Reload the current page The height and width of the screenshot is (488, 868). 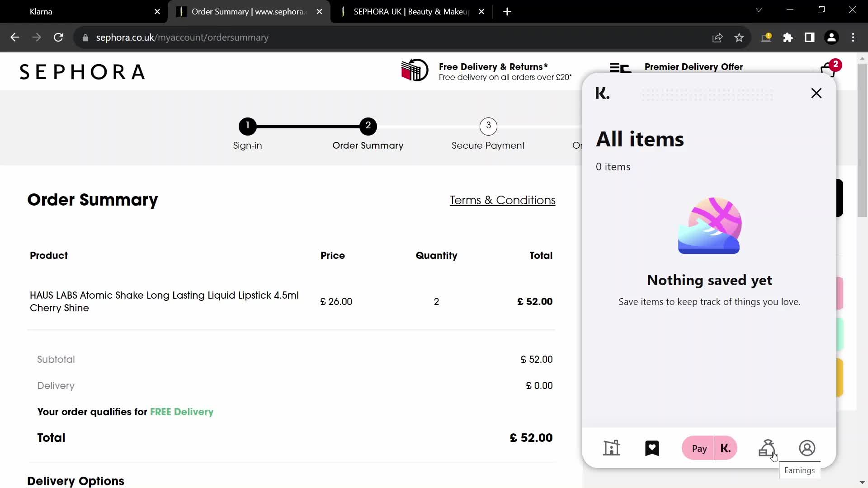(58, 38)
